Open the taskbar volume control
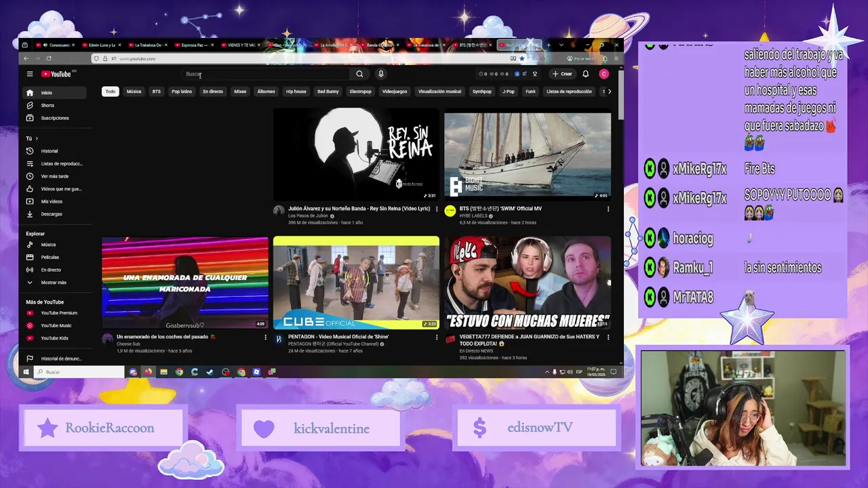The image size is (868, 488). tap(570, 372)
